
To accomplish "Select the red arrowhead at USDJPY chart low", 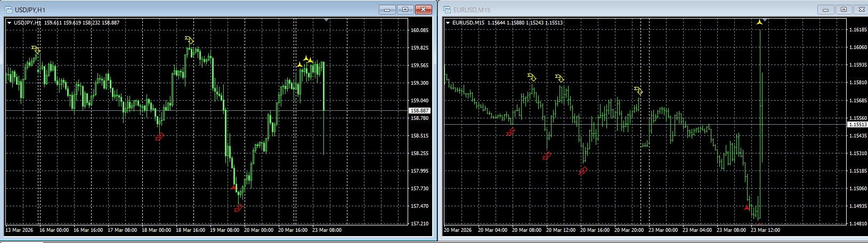I will pos(233,188).
